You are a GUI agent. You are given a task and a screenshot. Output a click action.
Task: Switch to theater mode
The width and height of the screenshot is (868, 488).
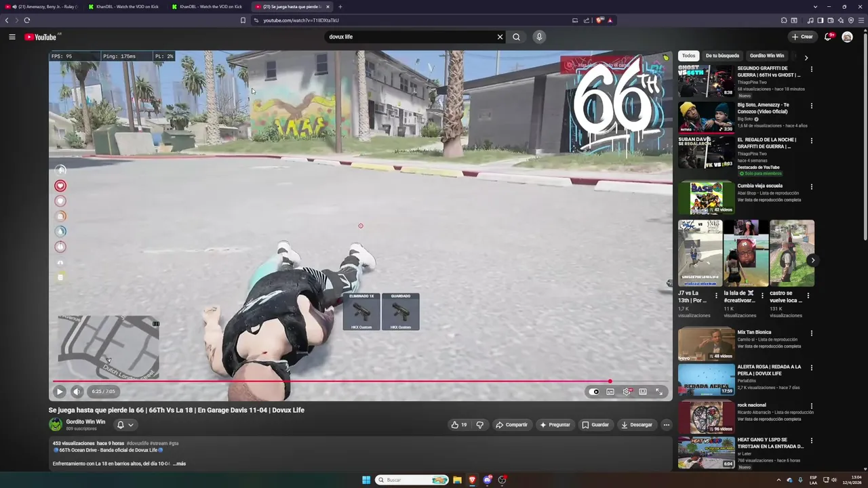[x=643, y=391]
